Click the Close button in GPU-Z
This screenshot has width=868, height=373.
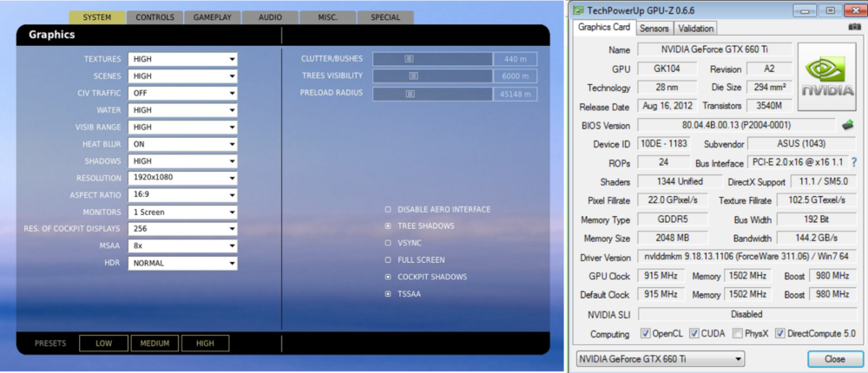pyautogui.click(x=834, y=359)
